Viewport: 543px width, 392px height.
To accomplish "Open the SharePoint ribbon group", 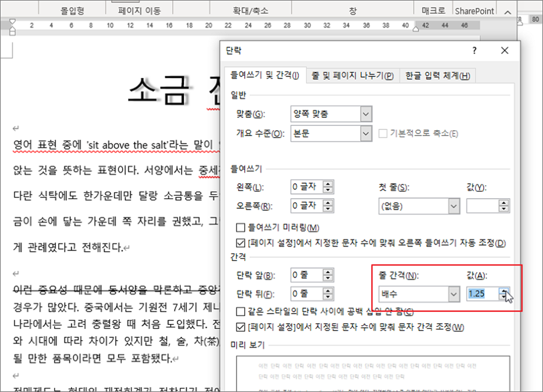I will [474, 11].
